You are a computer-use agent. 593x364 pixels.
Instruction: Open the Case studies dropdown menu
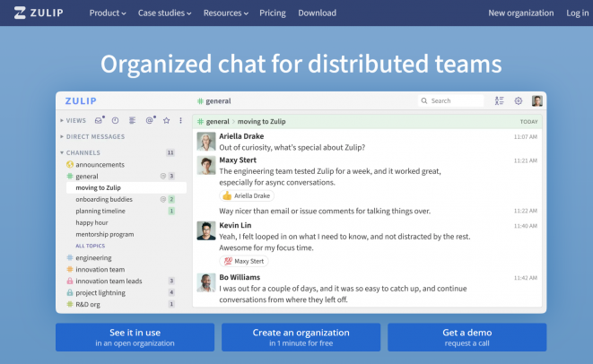pos(164,13)
